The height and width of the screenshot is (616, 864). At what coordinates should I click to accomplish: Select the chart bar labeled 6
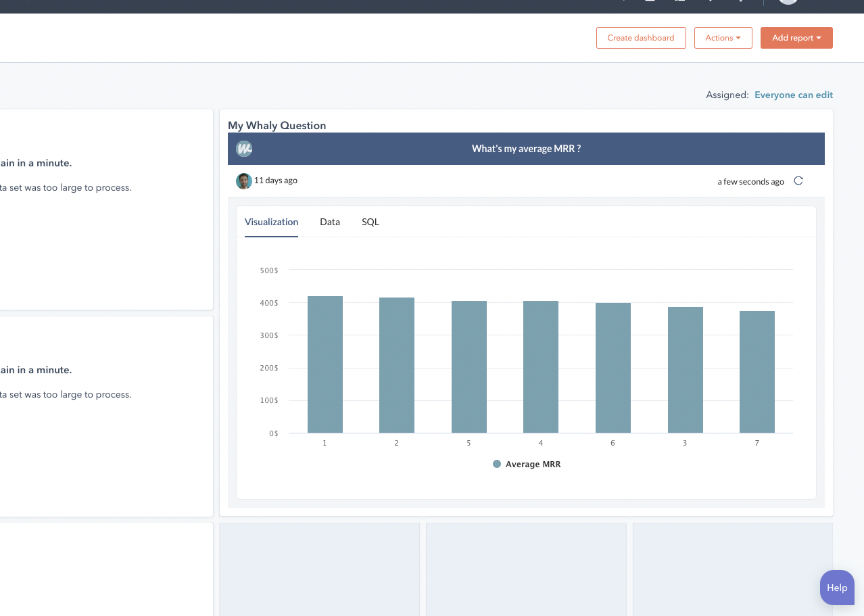[x=613, y=368]
